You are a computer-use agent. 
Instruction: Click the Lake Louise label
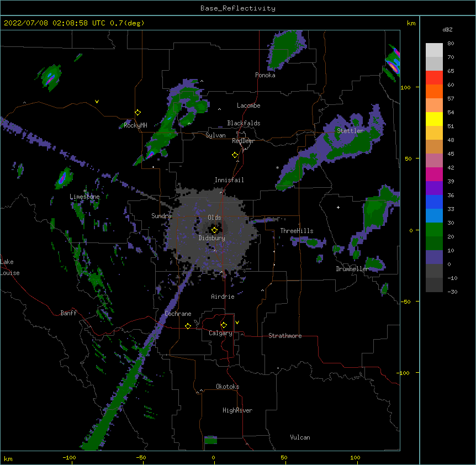[x=10, y=267]
